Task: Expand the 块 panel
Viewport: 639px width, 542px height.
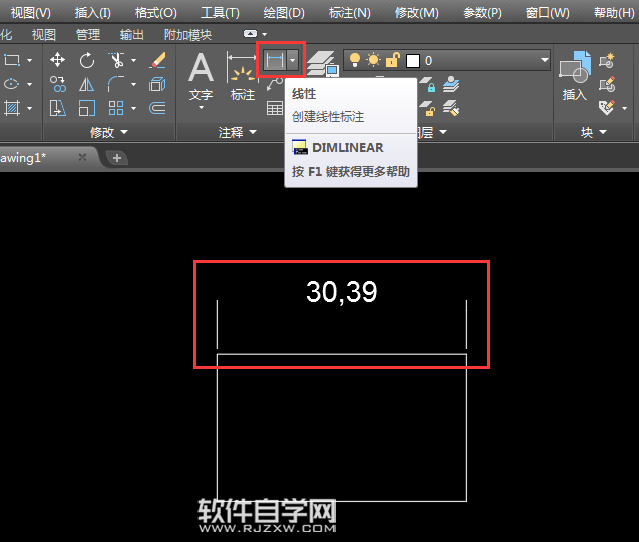Action: click(594, 132)
